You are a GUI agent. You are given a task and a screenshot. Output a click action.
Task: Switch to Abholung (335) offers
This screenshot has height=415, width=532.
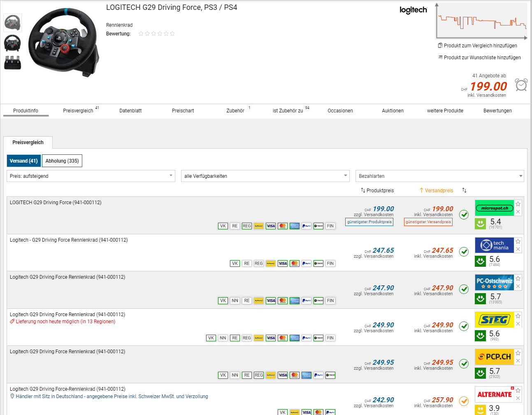[62, 161]
